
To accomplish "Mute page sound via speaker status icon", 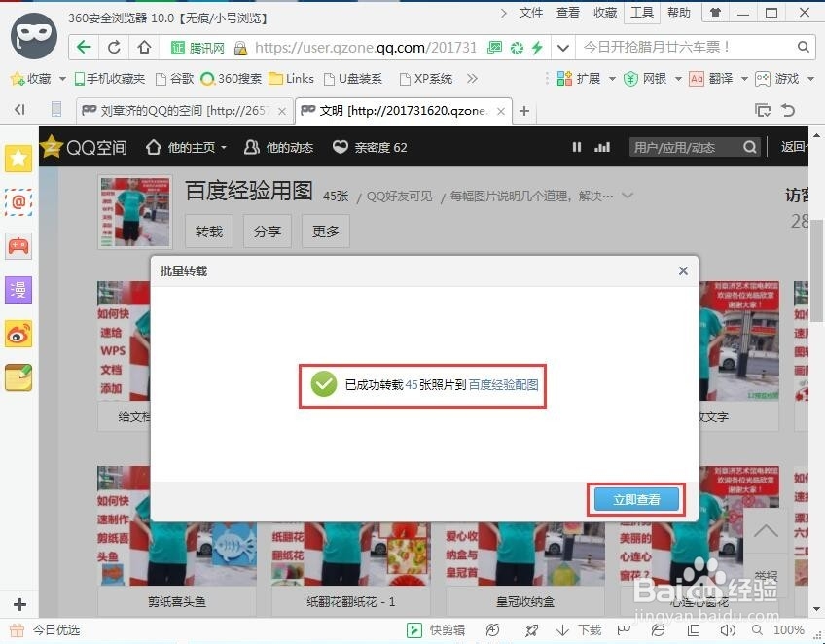I will (730, 630).
